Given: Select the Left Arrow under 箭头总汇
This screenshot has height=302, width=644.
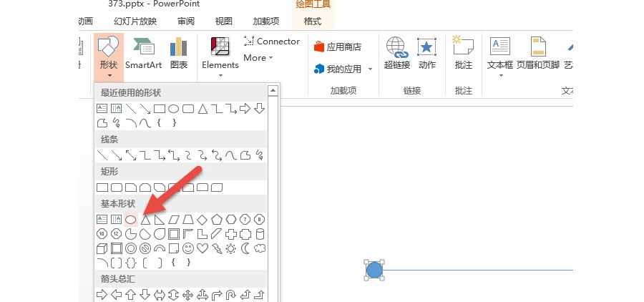Looking at the screenshot, I should pos(116,294).
